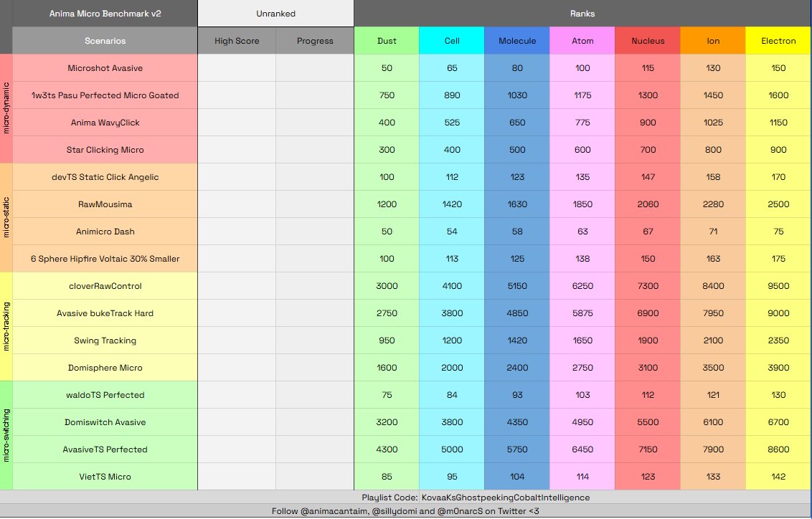Select the Dust rank column header
The height and width of the screenshot is (519, 812).
pyautogui.click(x=387, y=41)
